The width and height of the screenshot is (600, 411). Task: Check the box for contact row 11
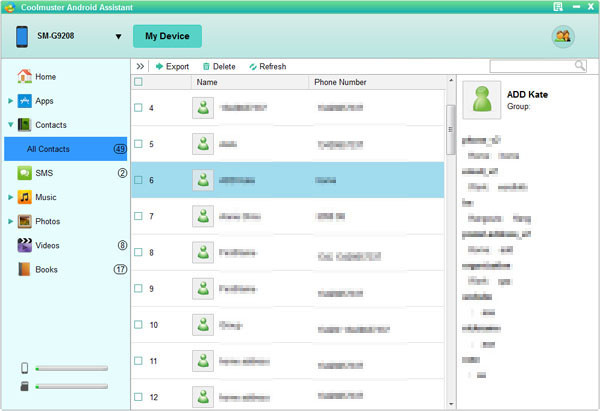(138, 360)
